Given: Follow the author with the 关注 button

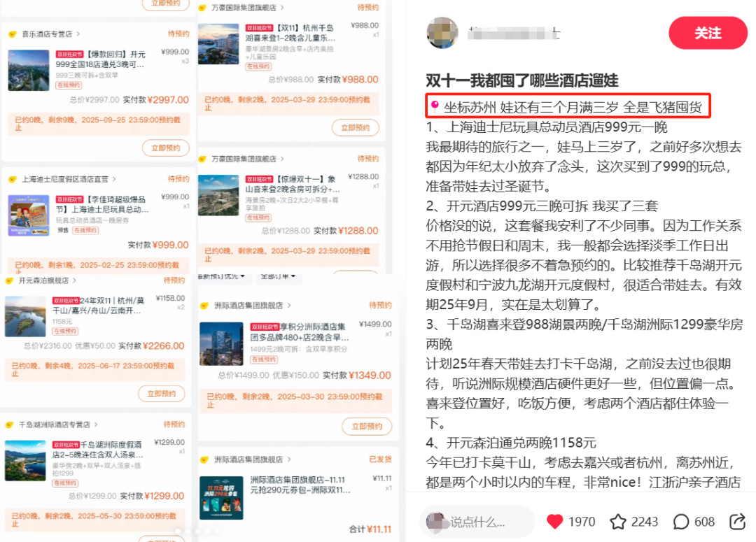Looking at the screenshot, I should [708, 33].
